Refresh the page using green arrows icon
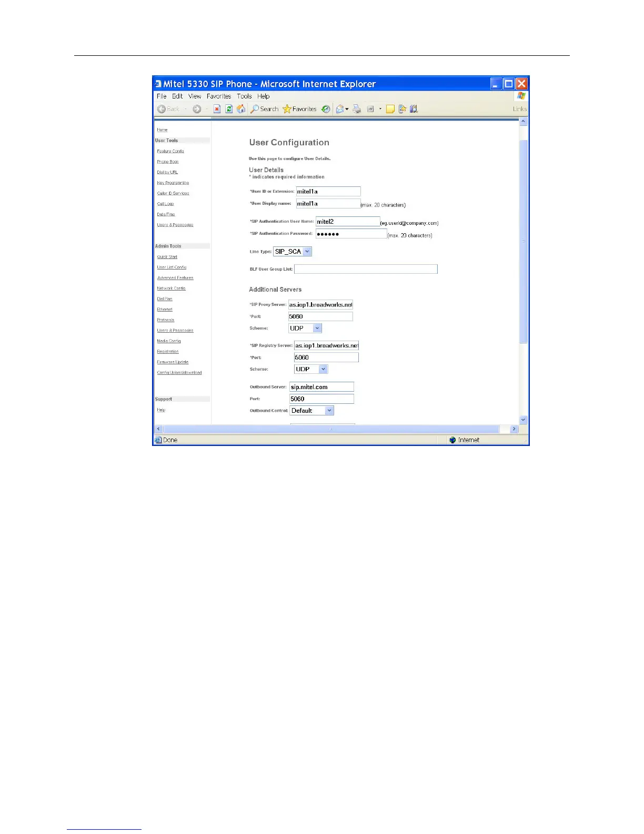This screenshot has height=834, width=644. tap(229, 109)
